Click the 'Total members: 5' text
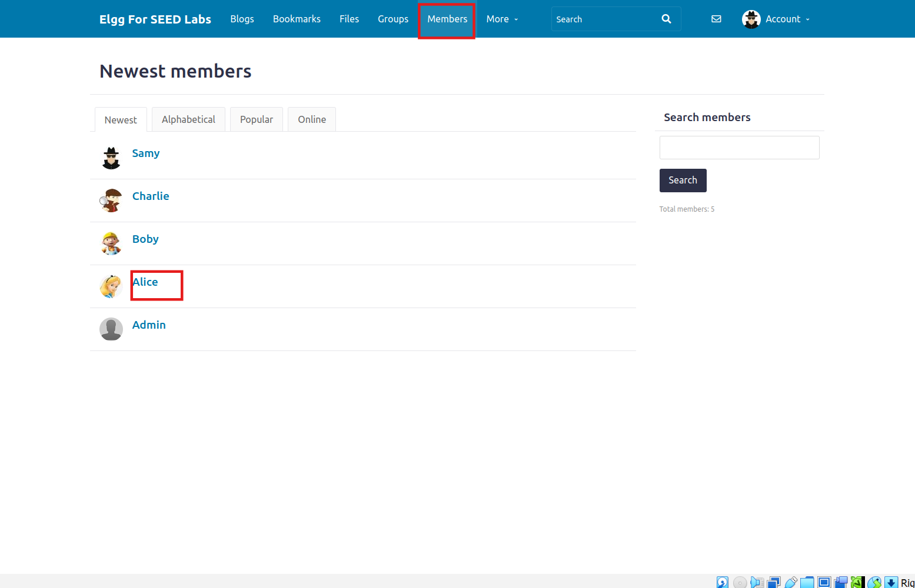 687,209
